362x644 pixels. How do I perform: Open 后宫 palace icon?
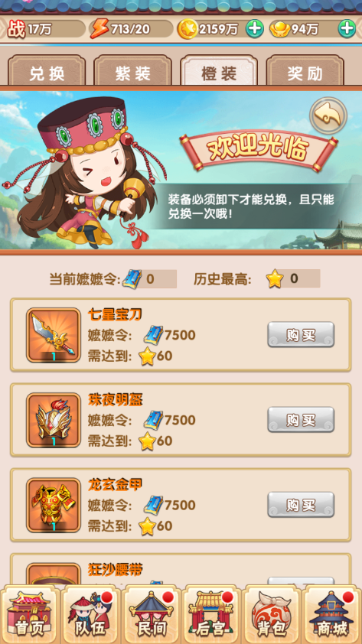(211, 614)
